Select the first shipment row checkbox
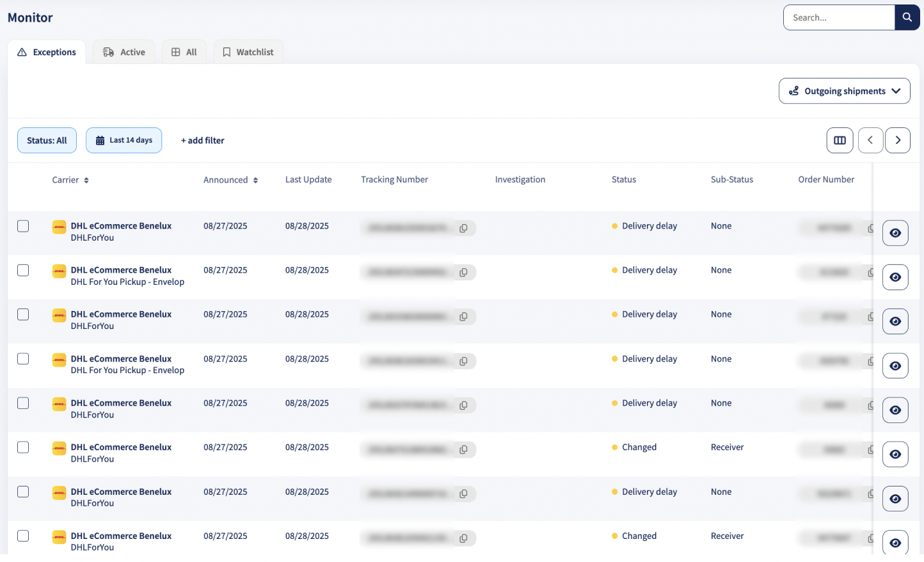 click(x=23, y=226)
